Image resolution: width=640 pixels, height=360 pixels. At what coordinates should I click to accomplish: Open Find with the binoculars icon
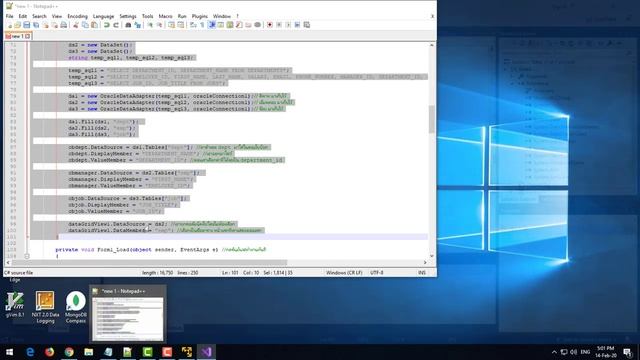[128, 25]
